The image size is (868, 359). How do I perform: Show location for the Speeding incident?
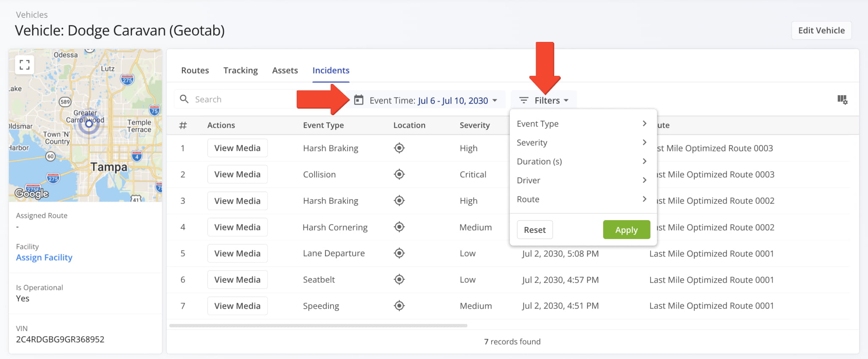(399, 306)
